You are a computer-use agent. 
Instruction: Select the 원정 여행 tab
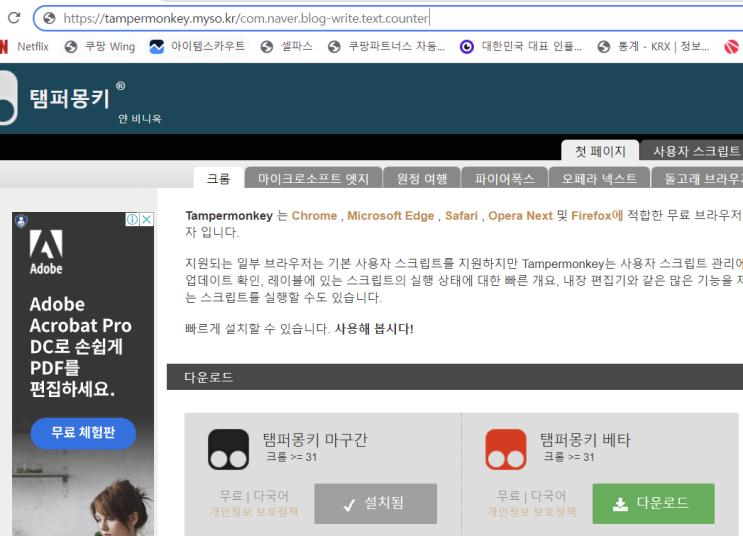click(x=422, y=178)
